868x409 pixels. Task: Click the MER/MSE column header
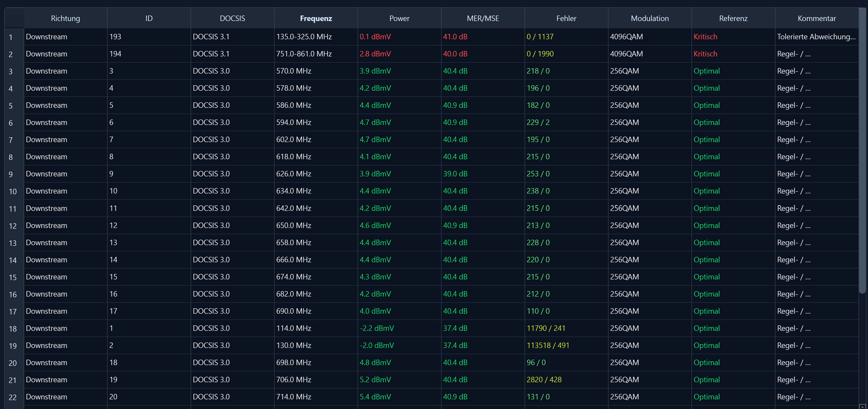coord(483,19)
